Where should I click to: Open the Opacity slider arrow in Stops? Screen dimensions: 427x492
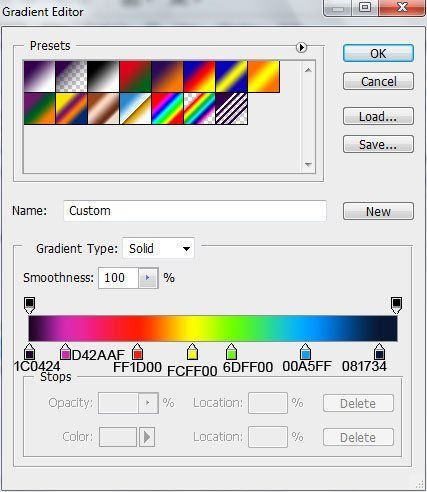pyautogui.click(x=148, y=403)
